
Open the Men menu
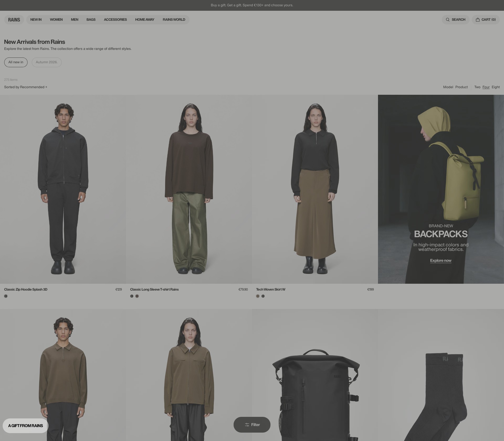click(x=75, y=20)
